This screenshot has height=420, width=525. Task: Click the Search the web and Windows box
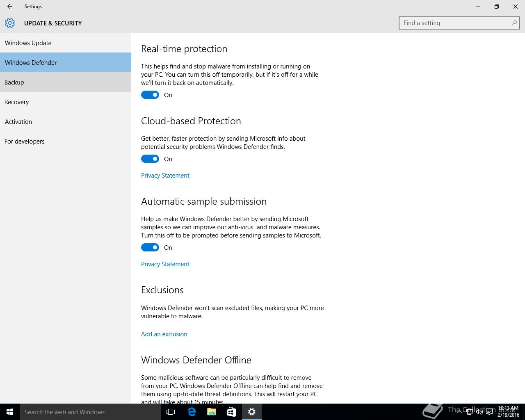(90, 412)
